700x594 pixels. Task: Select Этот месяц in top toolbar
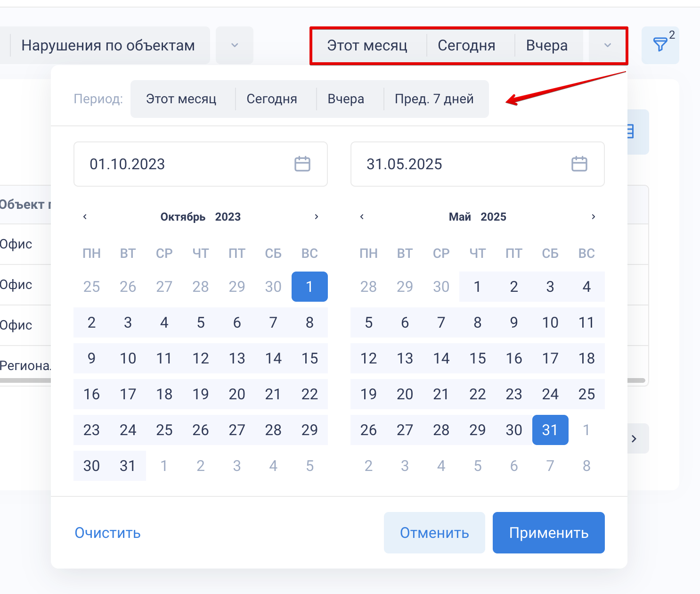(367, 45)
